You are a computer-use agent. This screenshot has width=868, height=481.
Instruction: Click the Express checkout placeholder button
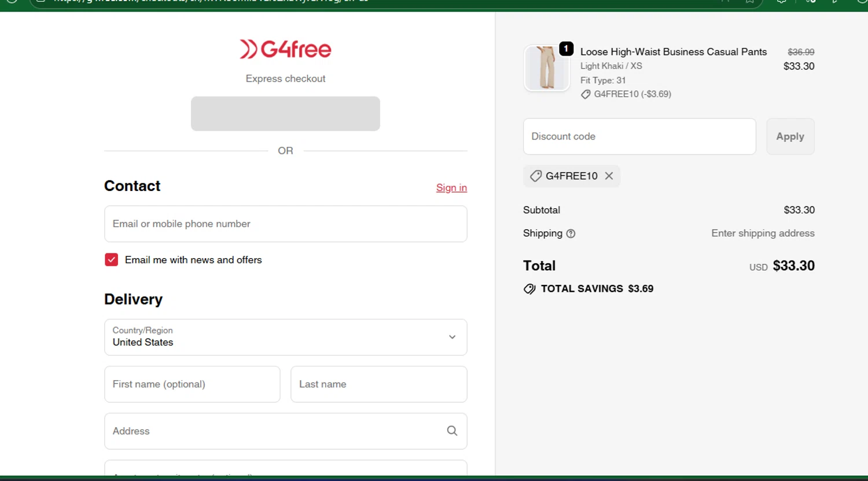tap(285, 113)
